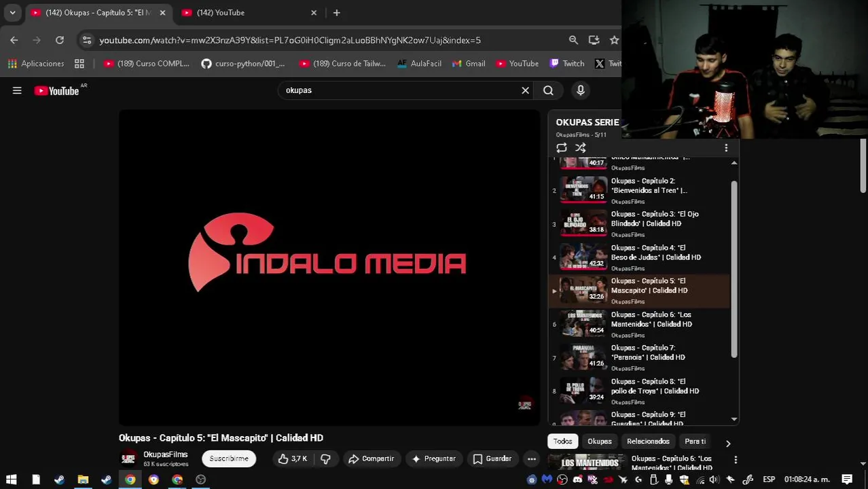
Task: Select the Para ti filter chip
Action: (695, 441)
